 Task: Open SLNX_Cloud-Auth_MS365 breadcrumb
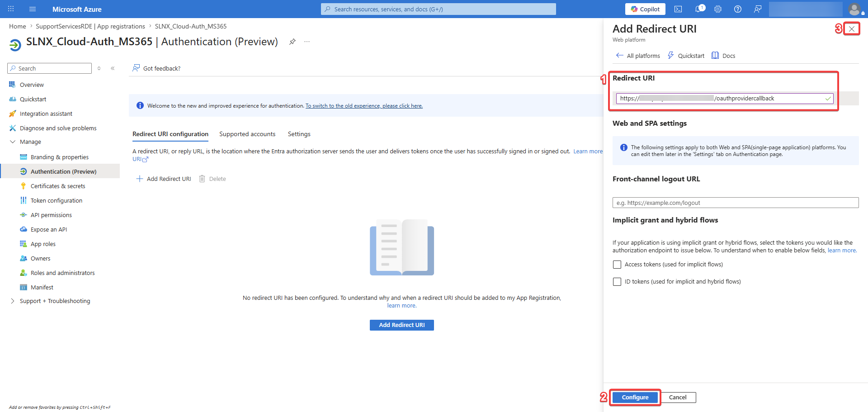[191, 26]
